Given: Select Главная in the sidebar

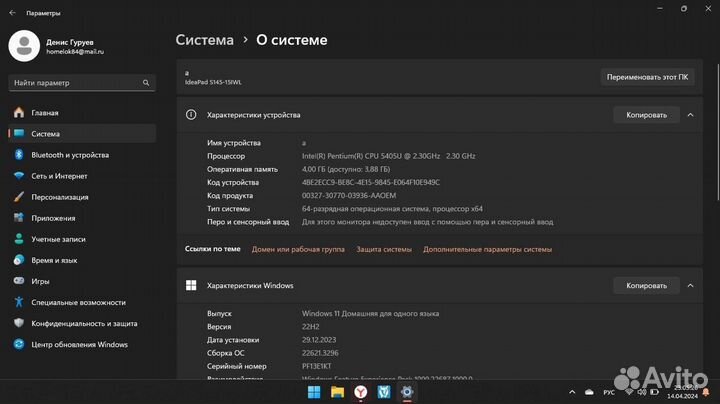Looking at the screenshot, I should (x=82, y=112).
